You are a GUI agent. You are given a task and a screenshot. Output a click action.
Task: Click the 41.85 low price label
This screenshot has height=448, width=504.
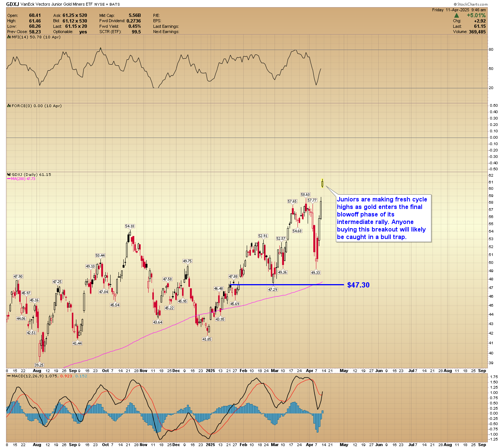tap(207, 339)
